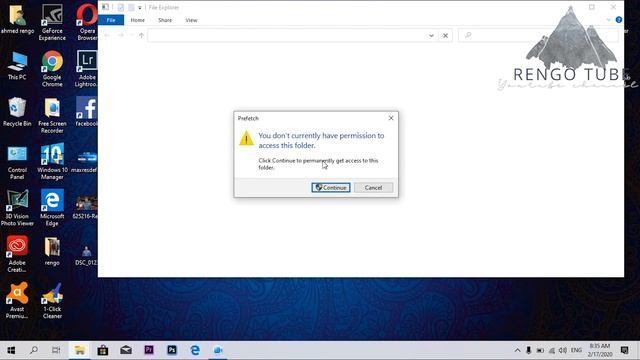Open the recent locations dropdown arrow
This screenshot has width=640, height=360.
(131, 36)
